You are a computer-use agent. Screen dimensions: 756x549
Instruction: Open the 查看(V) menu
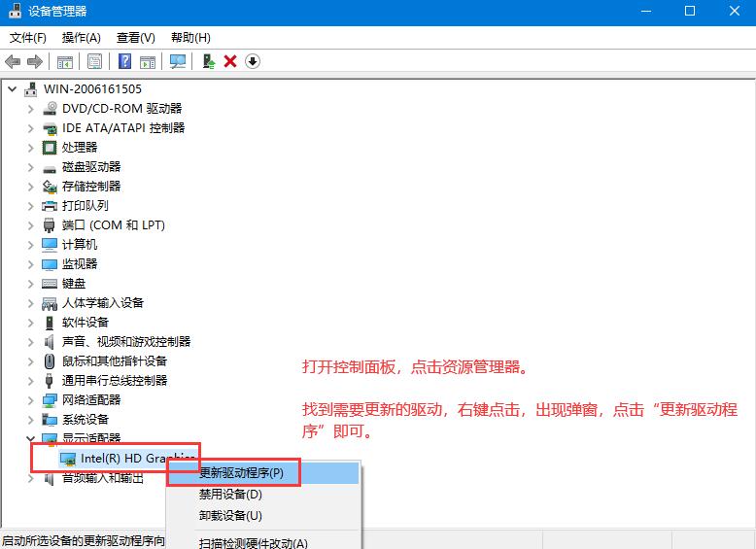pos(136,38)
